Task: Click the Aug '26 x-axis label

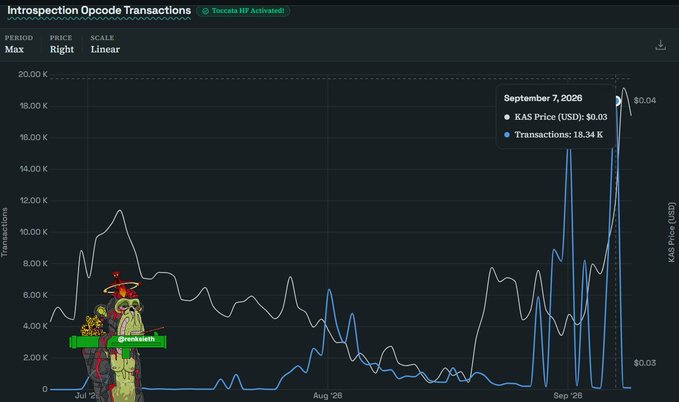Action: pyautogui.click(x=327, y=396)
